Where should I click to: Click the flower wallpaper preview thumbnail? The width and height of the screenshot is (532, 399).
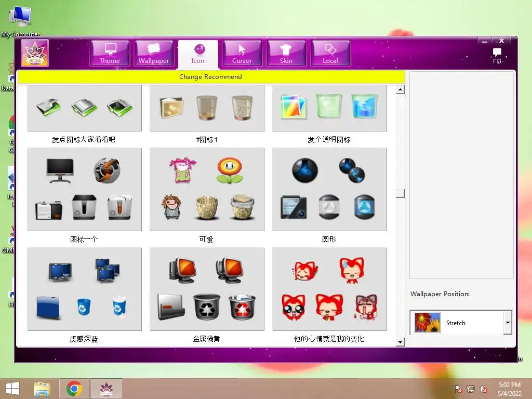[428, 322]
